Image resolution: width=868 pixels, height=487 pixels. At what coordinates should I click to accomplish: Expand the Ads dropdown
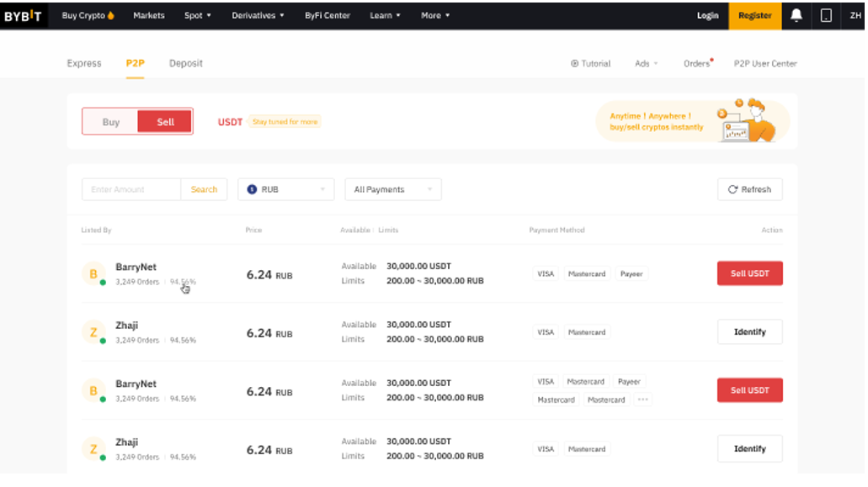(x=647, y=63)
